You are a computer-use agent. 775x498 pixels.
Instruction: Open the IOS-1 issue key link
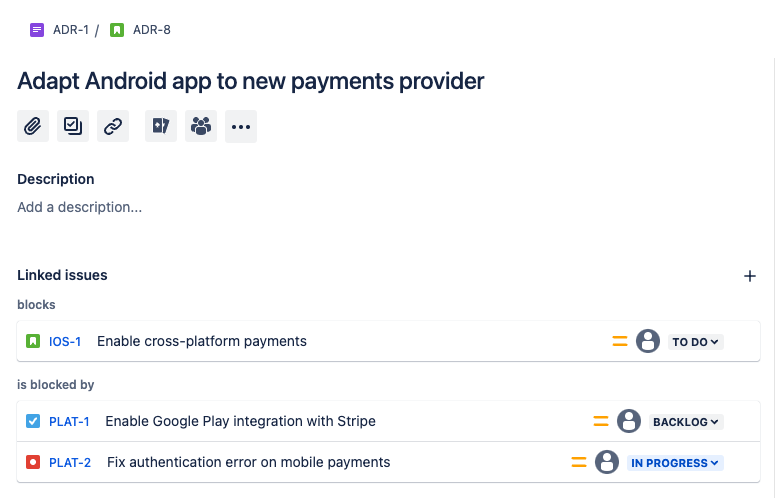(65, 342)
